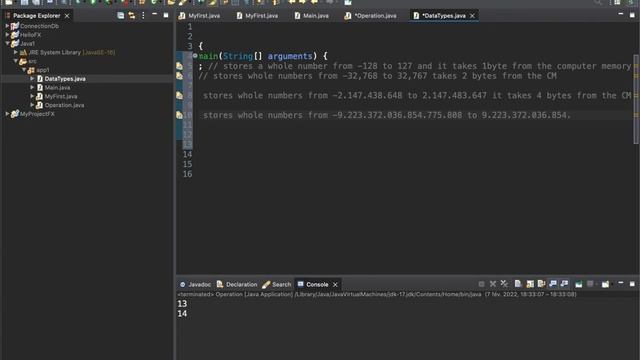Expand the HelloFX project
The height and width of the screenshot is (360, 640).
pos(7,35)
